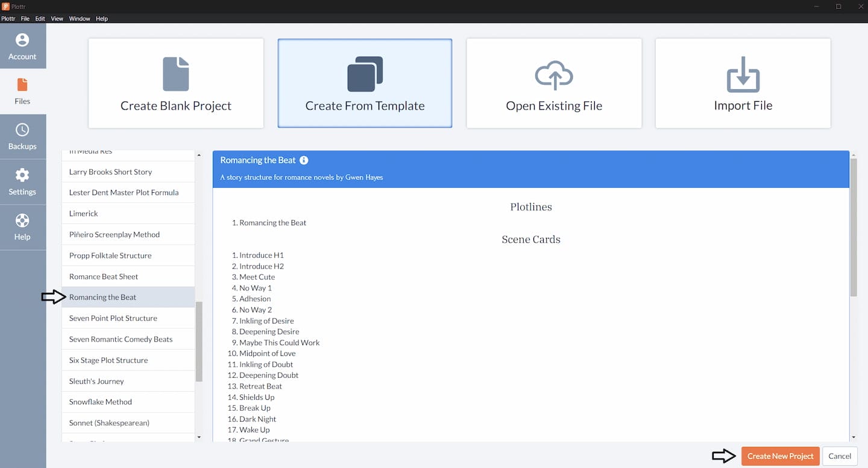Viewport: 868px width, 468px height.
Task: Choose the Snowflake Method template
Action: pos(101,402)
